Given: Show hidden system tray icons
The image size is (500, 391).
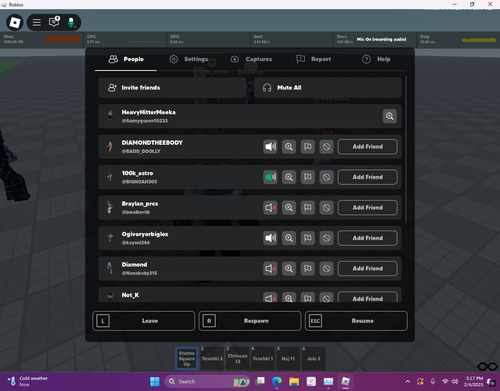Looking at the screenshot, I should point(408,381).
